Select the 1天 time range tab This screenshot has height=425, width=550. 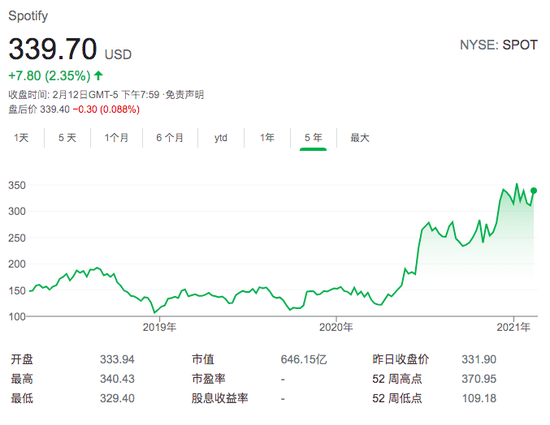click(x=21, y=138)
